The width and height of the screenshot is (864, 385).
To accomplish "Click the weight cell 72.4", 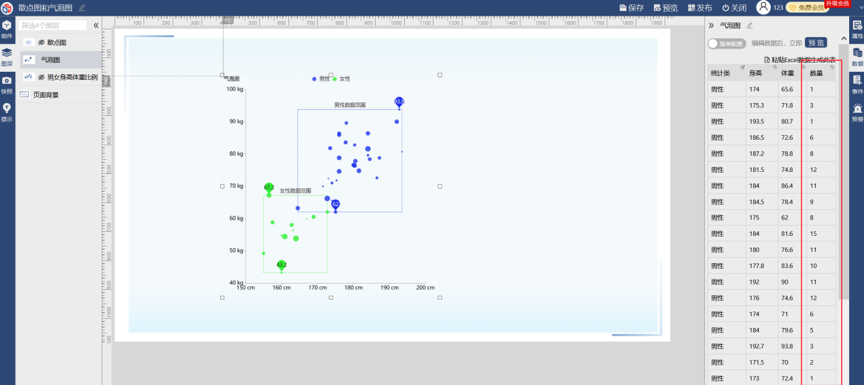I will [791, 379].
